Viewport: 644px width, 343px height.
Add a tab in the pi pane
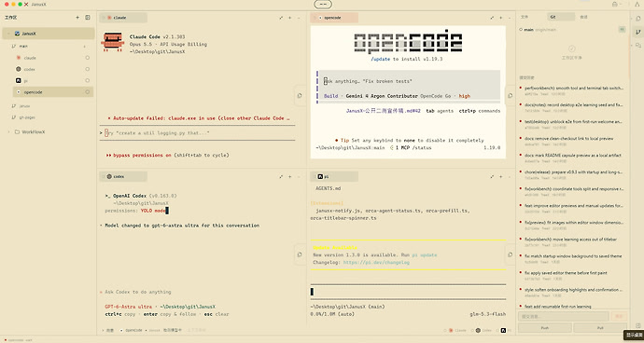point(500,176)
